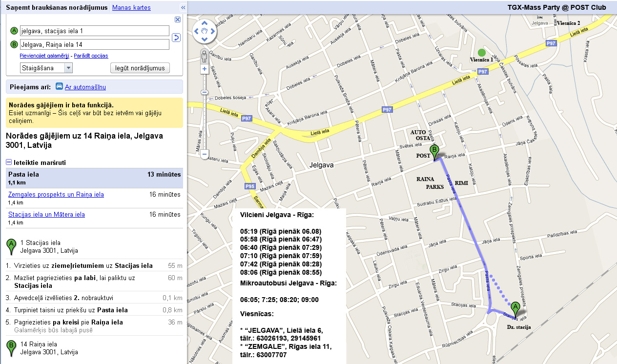Choose route 'Stacijas iela un Mātera iela'

pyautogui.click(x=46, y=214)
